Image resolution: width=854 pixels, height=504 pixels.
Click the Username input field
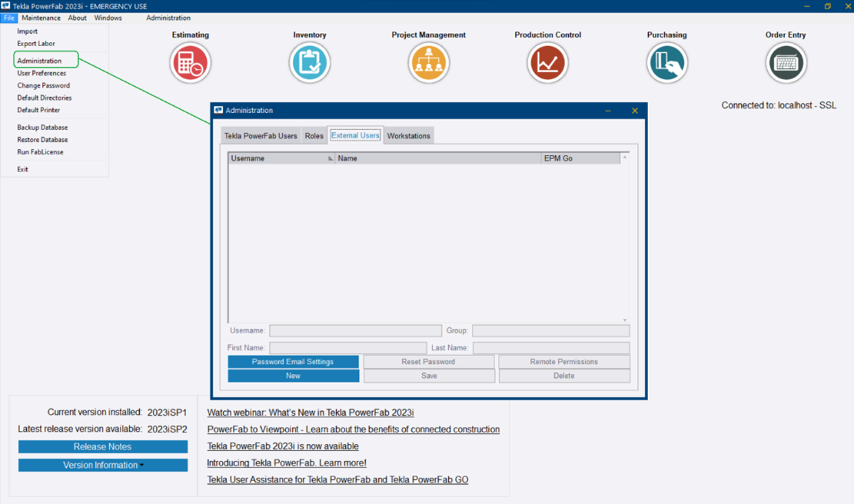(355, 331)
